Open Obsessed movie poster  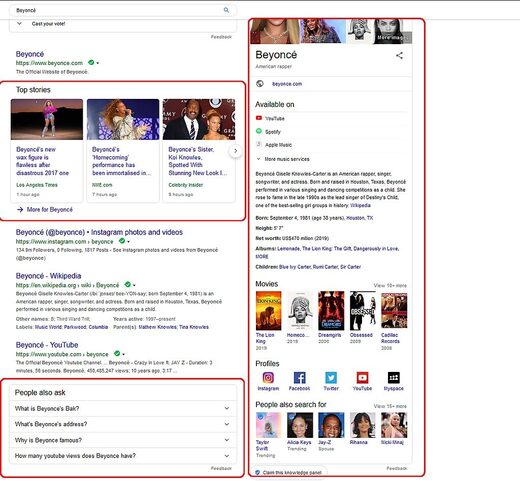(x=363, y=310)
